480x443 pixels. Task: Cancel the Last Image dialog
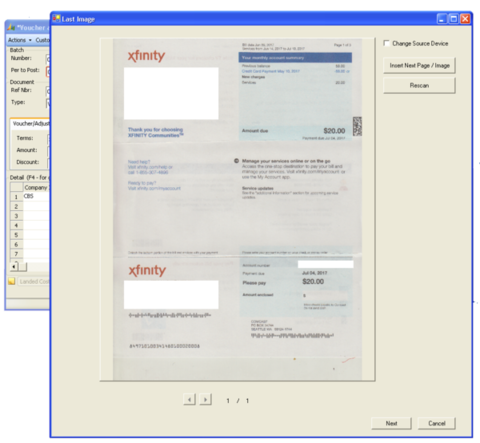tap(437, 423)
